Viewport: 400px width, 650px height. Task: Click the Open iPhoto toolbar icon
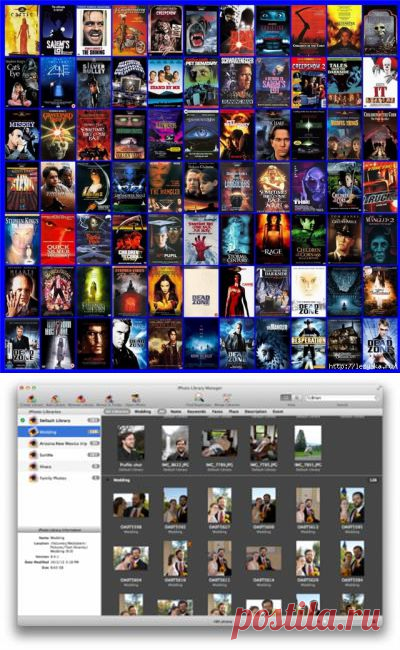point(135,398)
